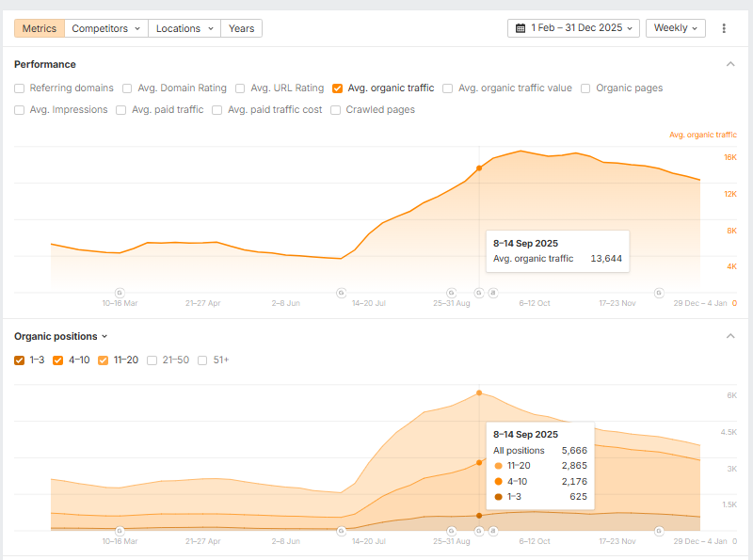Switch to the Years tab

241,28
